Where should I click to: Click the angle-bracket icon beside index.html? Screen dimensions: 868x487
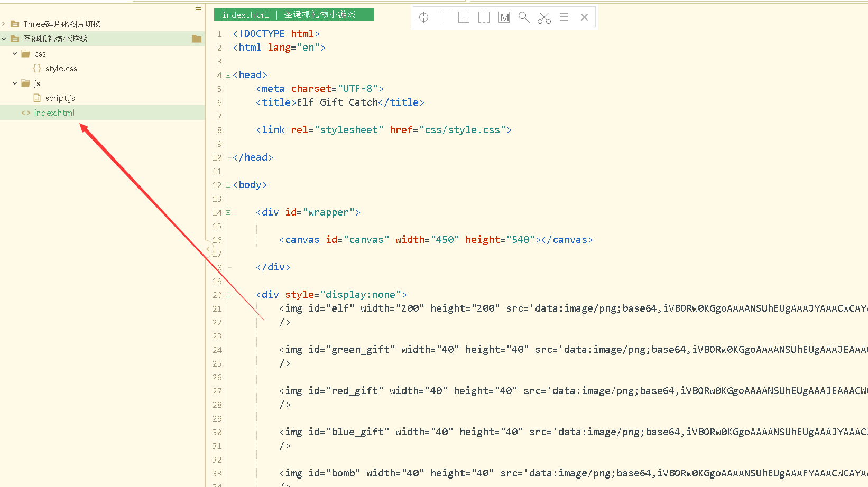[26, 113]
